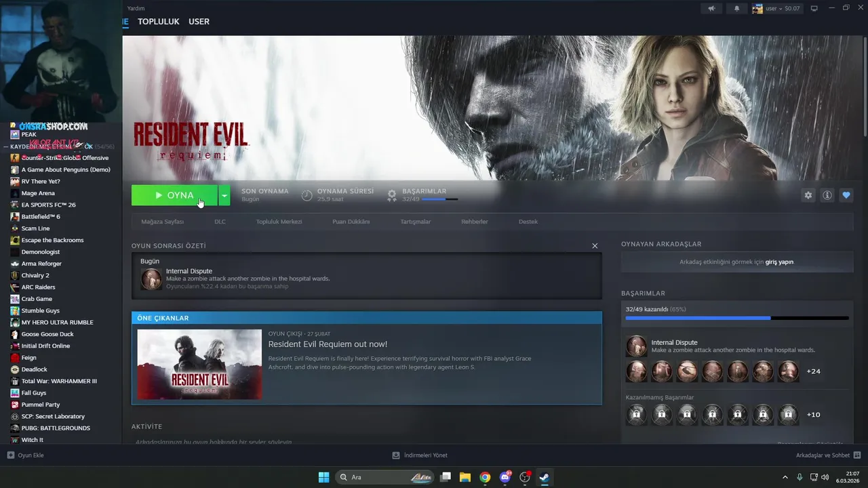Open Task View on the taskbar
Screen dimensions: 868x488
446,477
